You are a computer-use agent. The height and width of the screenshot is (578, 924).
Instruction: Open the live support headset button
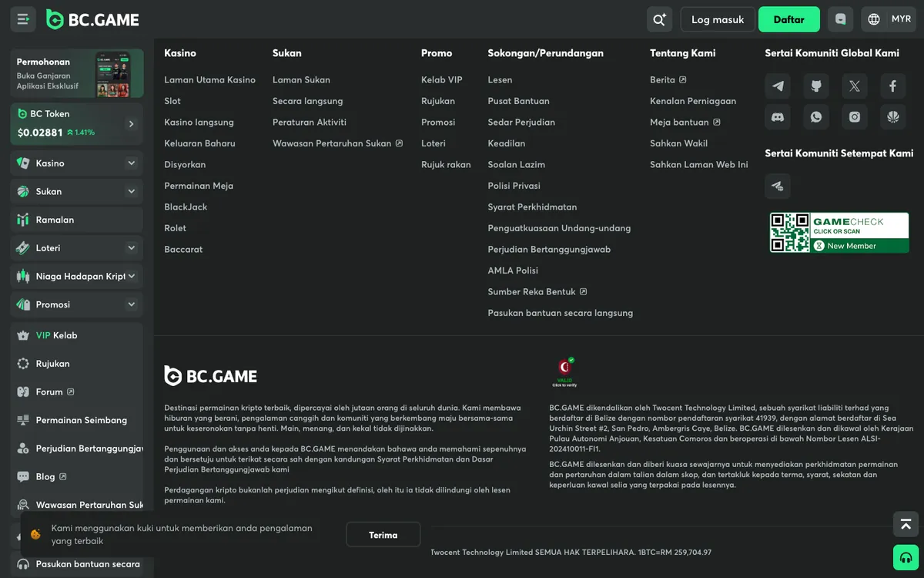pyautogui.click(x=906, y=557)
